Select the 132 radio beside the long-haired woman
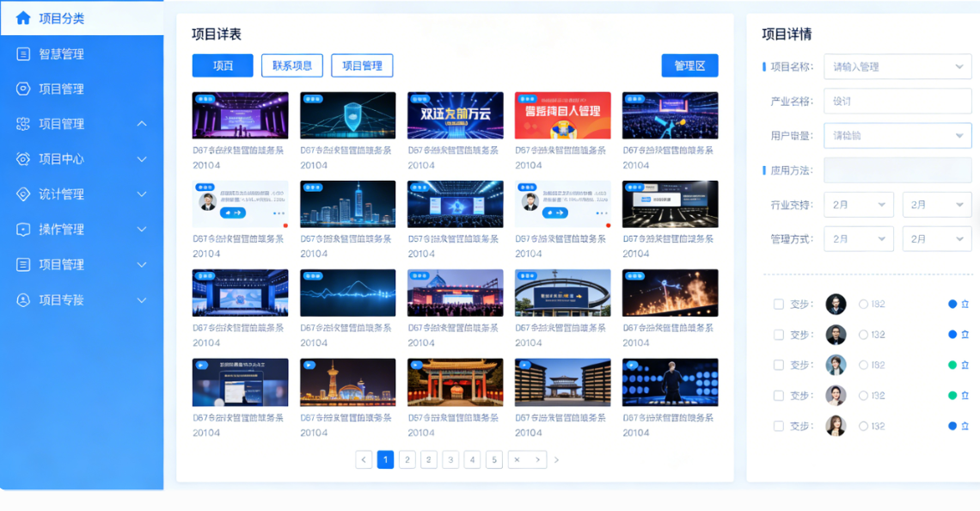 [x=863, y=426]
